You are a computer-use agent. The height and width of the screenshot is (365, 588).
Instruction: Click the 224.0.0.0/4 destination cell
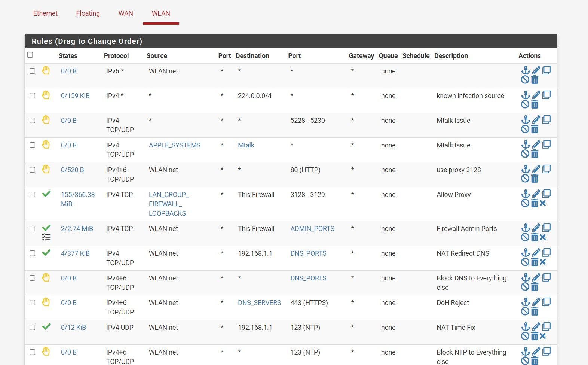click(255, 96)
